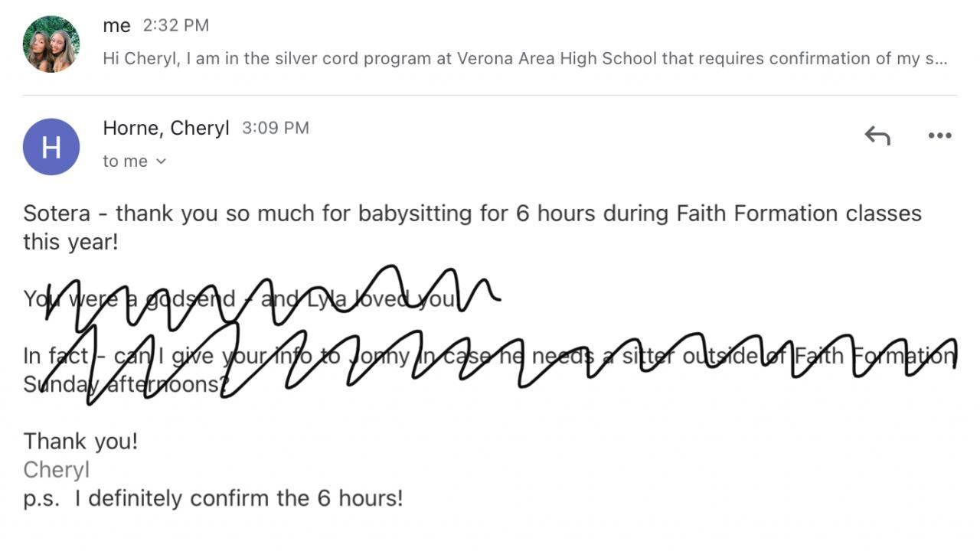Viewport: 980px width, 551px height.
Task: Click the "me" sender name
Action: click(116, 25)
